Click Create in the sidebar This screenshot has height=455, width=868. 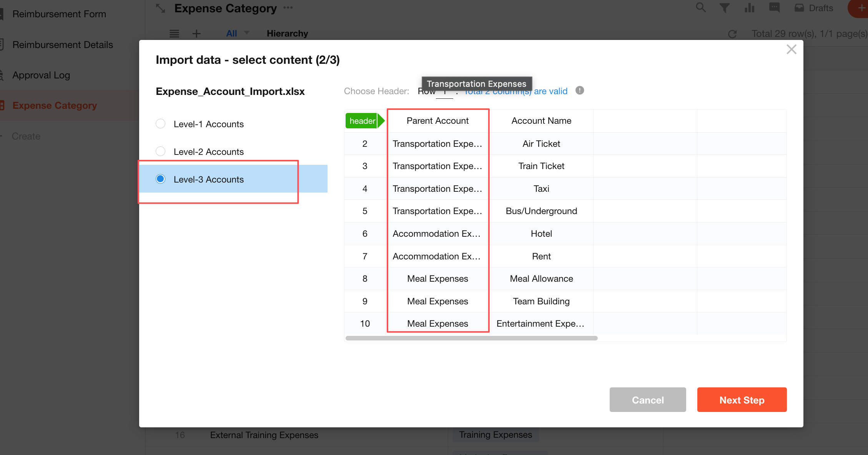(26, 136)
